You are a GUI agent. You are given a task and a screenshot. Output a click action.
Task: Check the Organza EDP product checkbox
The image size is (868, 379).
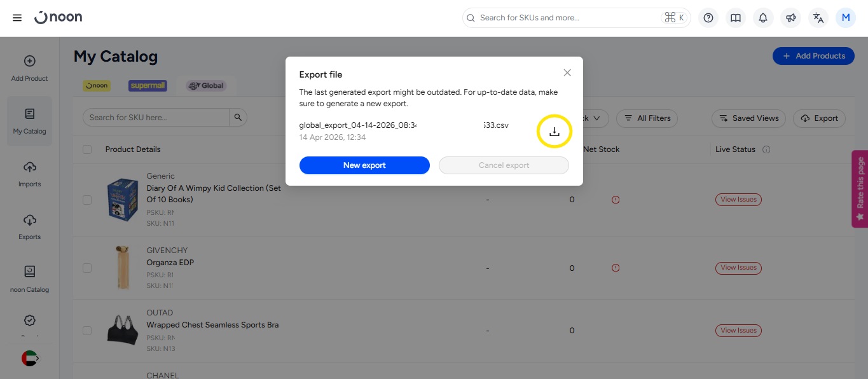tap(87, 268)
